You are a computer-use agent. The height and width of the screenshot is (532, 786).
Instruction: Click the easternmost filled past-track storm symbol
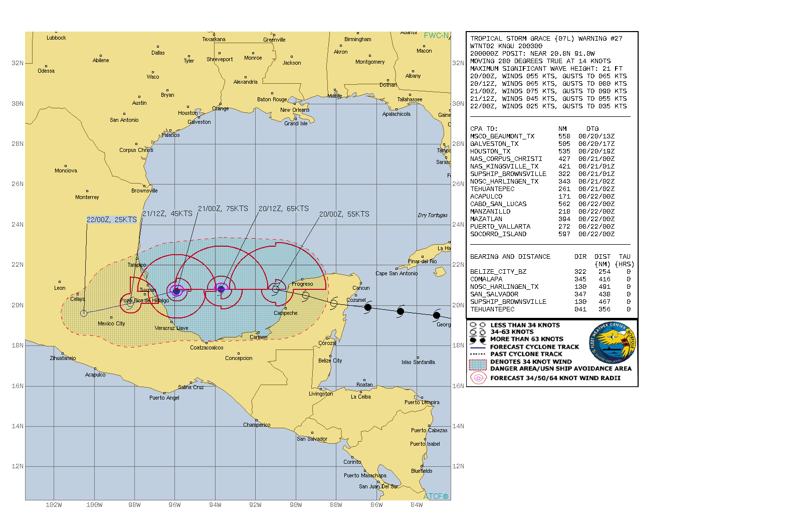437,315
